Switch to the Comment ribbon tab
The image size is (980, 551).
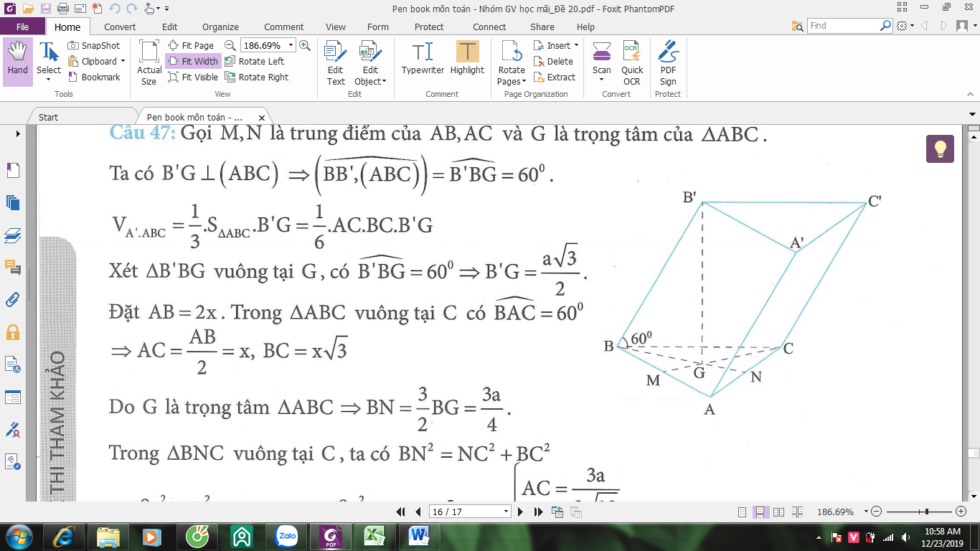(284, 27)
